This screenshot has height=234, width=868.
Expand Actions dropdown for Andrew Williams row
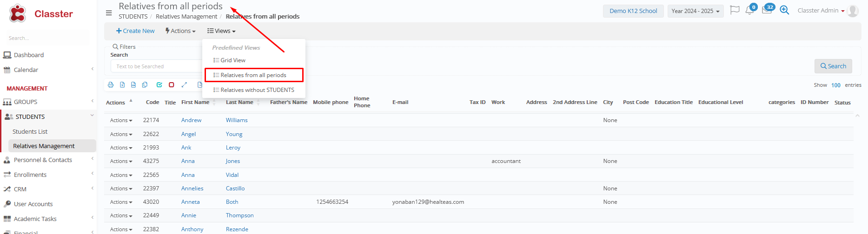[121, 120]
